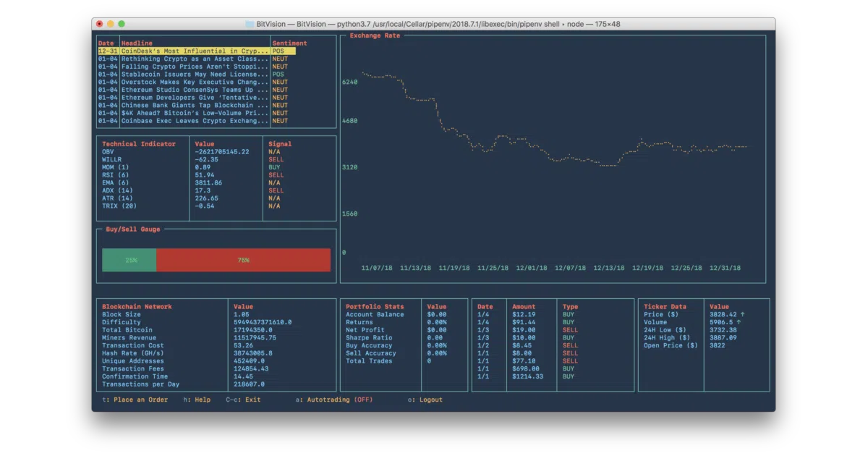Click the Unique Addresses value 452409.0
Viewport: 868px width, 456px height.
tap(249, 361)
